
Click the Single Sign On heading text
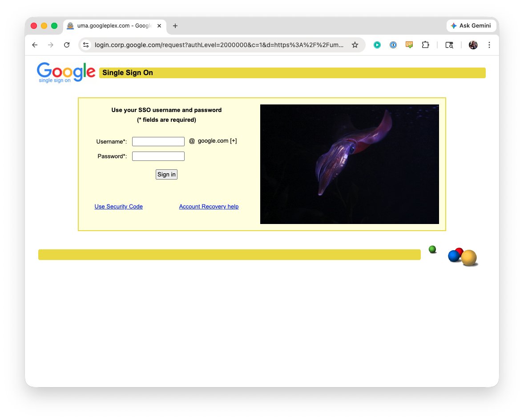pyautogui.click(x=128, y=73)
